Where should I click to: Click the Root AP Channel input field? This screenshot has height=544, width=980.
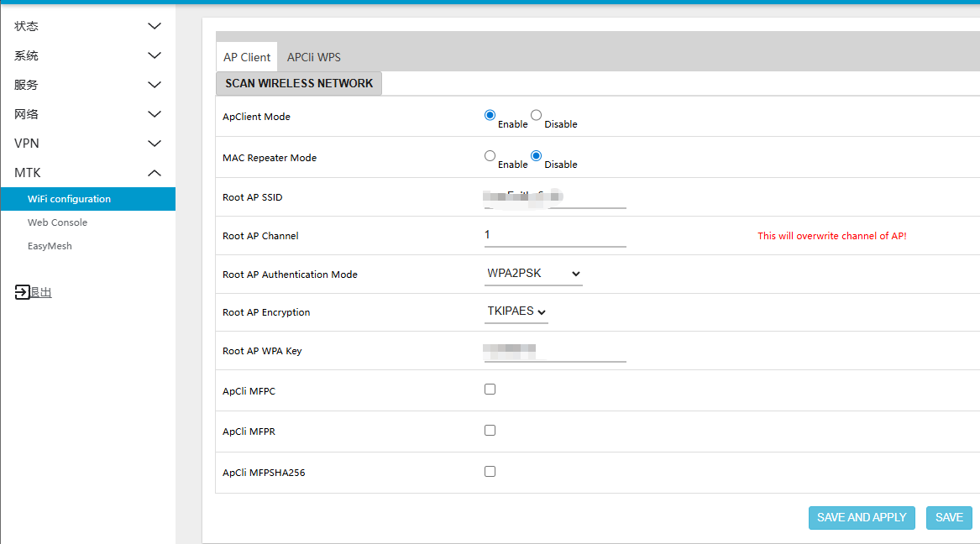(554, 235)
